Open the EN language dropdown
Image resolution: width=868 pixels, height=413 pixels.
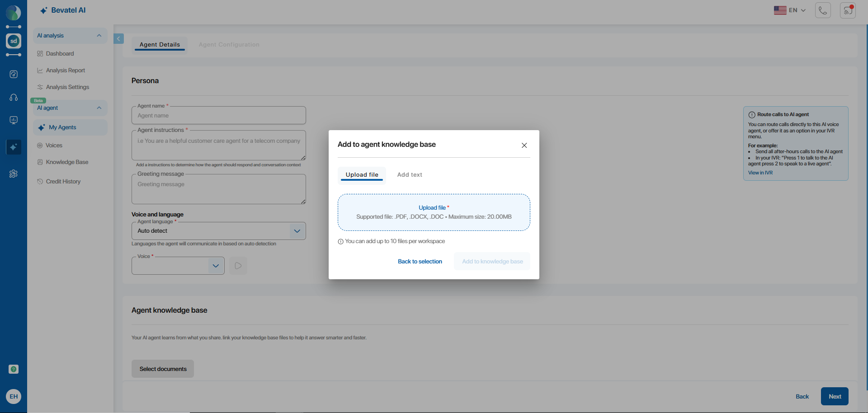789,10
